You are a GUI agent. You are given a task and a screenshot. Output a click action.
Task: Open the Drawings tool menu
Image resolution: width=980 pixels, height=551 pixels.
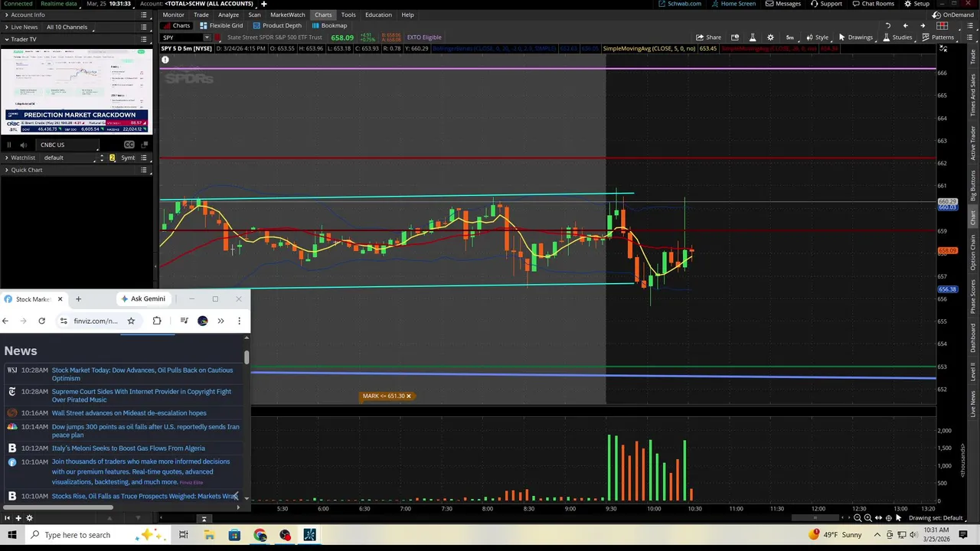(x=855, y=37)
